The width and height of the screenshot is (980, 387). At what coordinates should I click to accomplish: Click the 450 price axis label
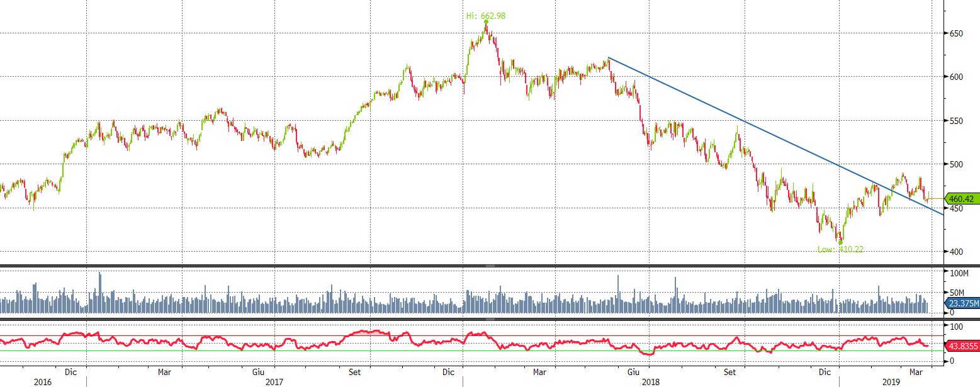click(957, 208)
